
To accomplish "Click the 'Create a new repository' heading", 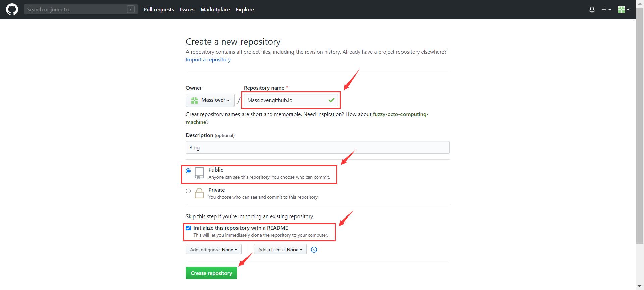I will (x=233, y=42).
